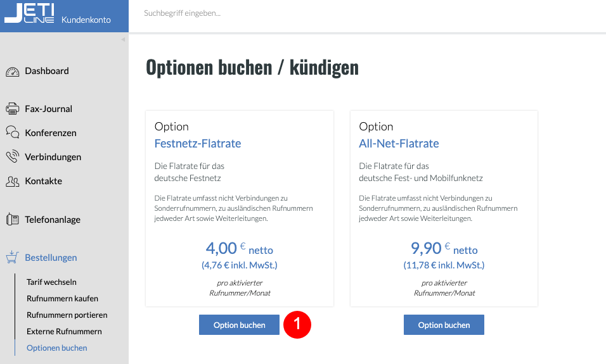Open the Verbindungen section
Screen dimensions: 606x364
[53, 157]
